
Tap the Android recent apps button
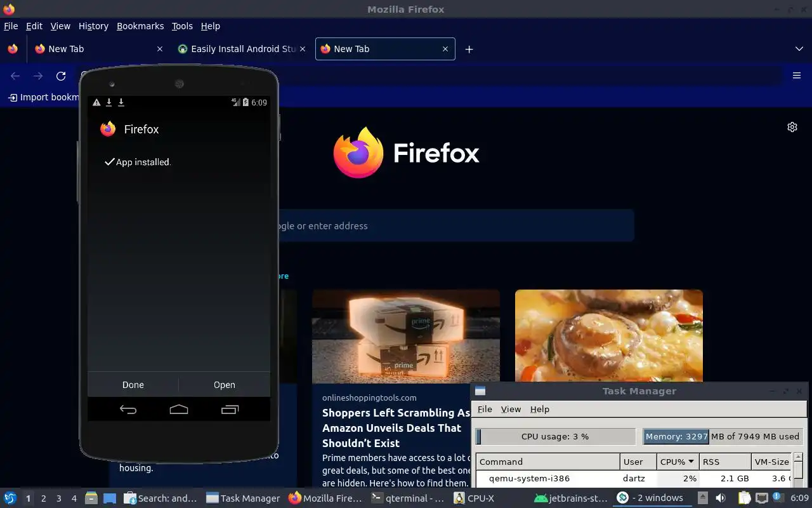tap(230, 410)
